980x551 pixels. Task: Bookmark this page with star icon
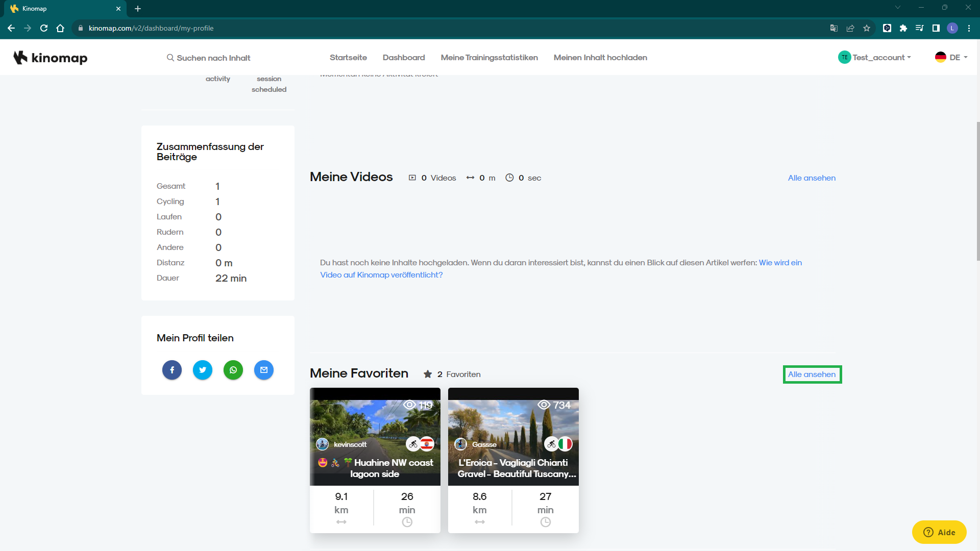(x=867, y=28)
